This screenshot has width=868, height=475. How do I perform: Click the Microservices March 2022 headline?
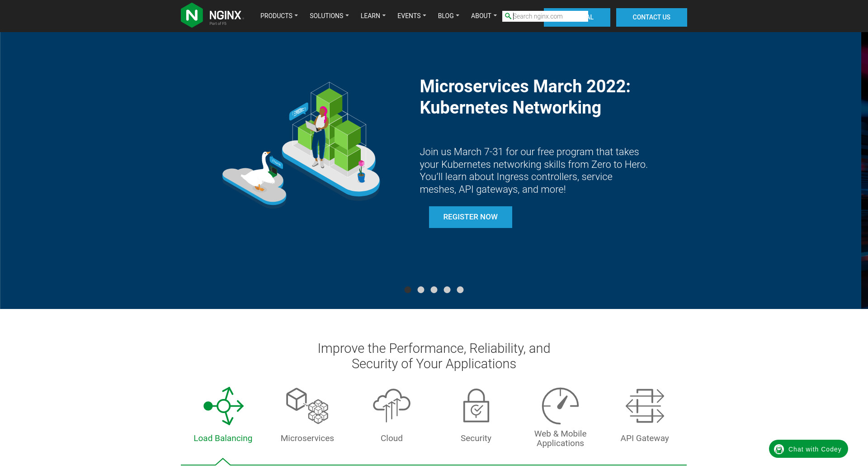pos(525,97)
